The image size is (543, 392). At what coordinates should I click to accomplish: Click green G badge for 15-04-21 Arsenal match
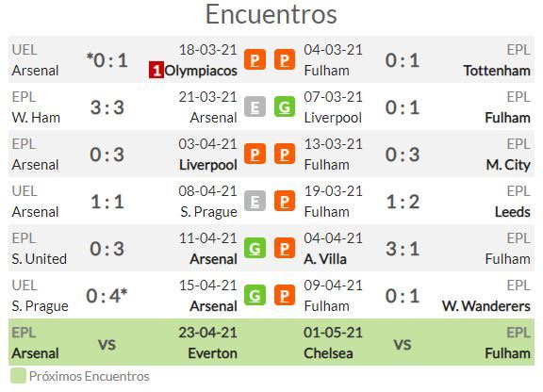click(255, 295)
